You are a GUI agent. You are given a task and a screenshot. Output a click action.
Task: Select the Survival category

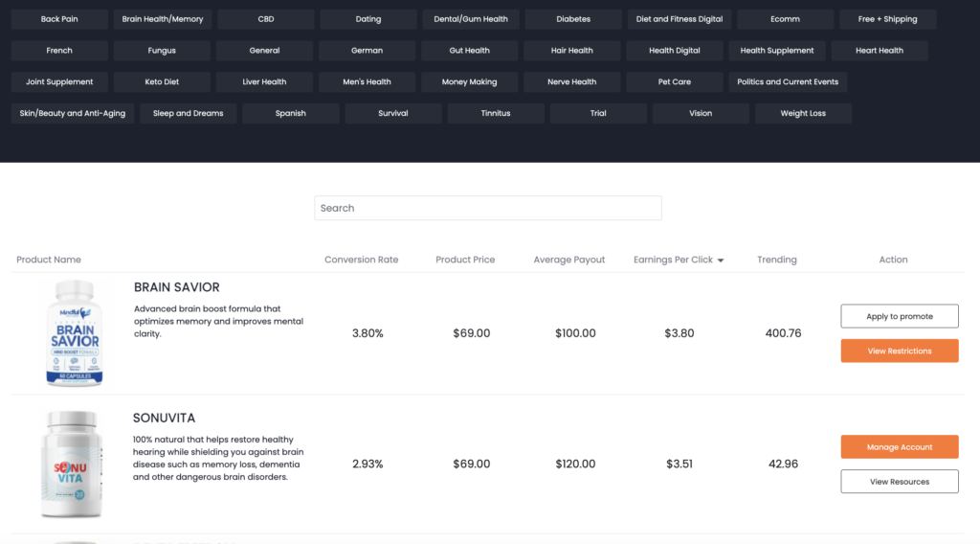tap(393, 113)
